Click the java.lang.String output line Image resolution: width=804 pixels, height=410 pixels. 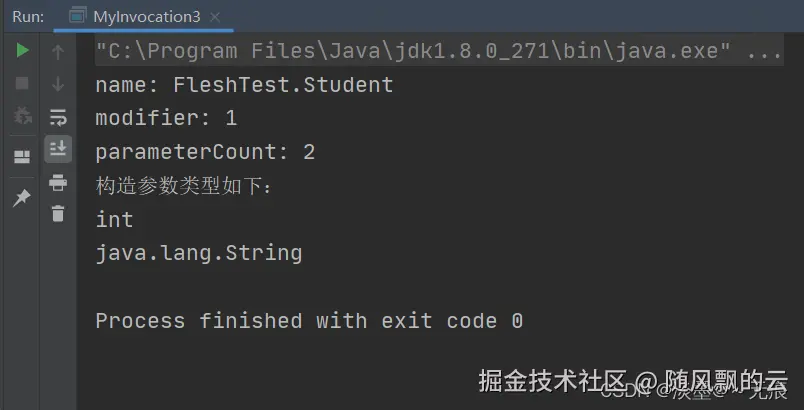pos(198,253)
